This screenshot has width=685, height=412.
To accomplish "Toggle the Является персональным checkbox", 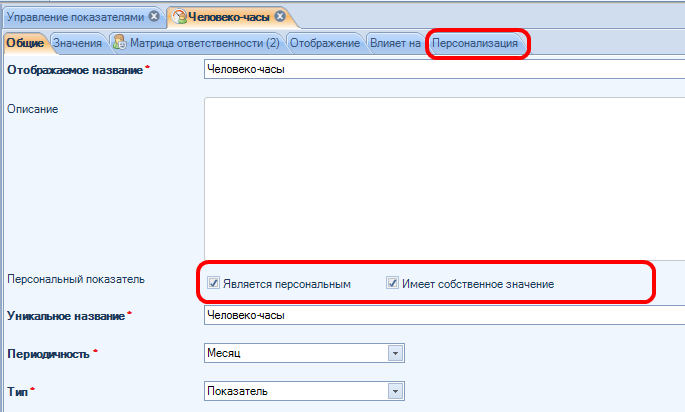I will [213, 284].
